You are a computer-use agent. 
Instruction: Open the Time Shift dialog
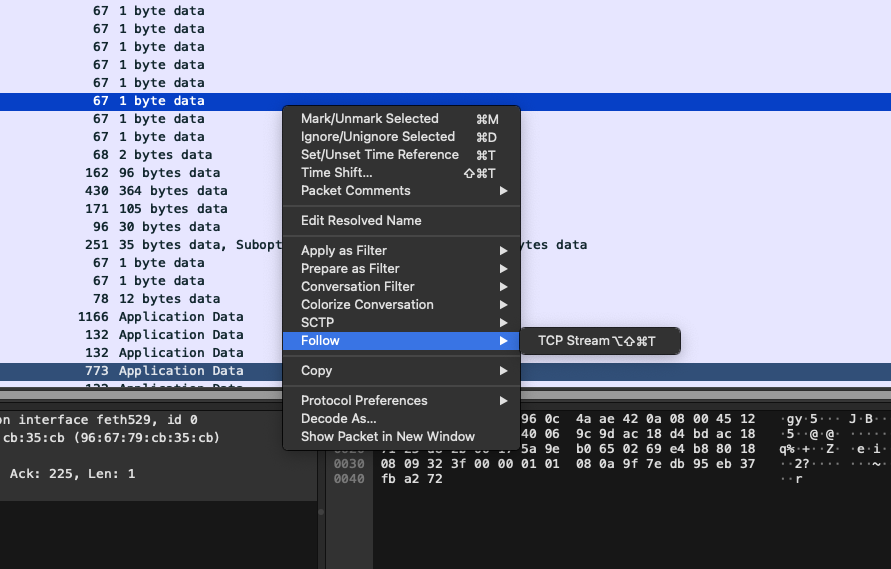pos(337,173)
